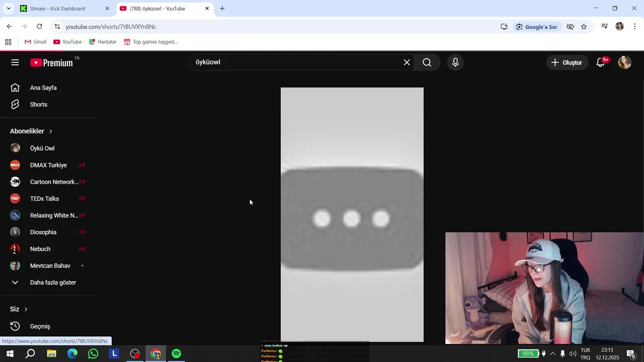Viewport: 644px width, 362px height.
Task: Click the address bar URL
Action: click(x=111, y=27)
